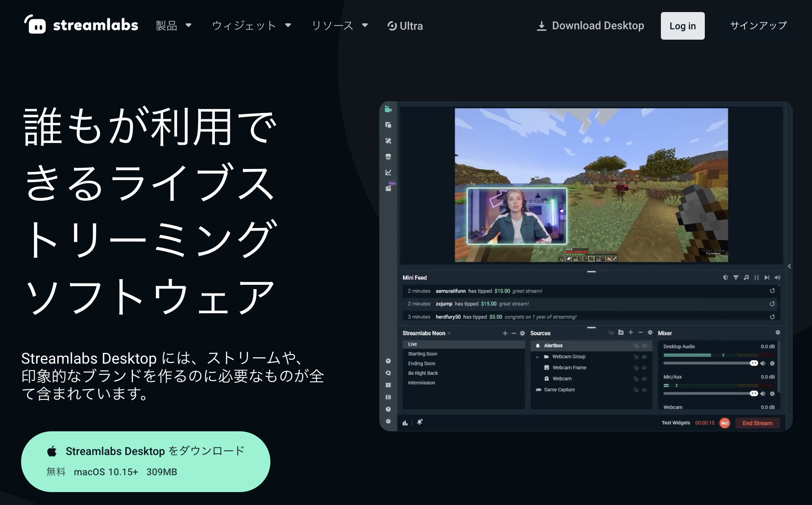Screen dimensions: 812x505
Task: Open the 製品 dropdown menu
Action: [x=174, y=26]
